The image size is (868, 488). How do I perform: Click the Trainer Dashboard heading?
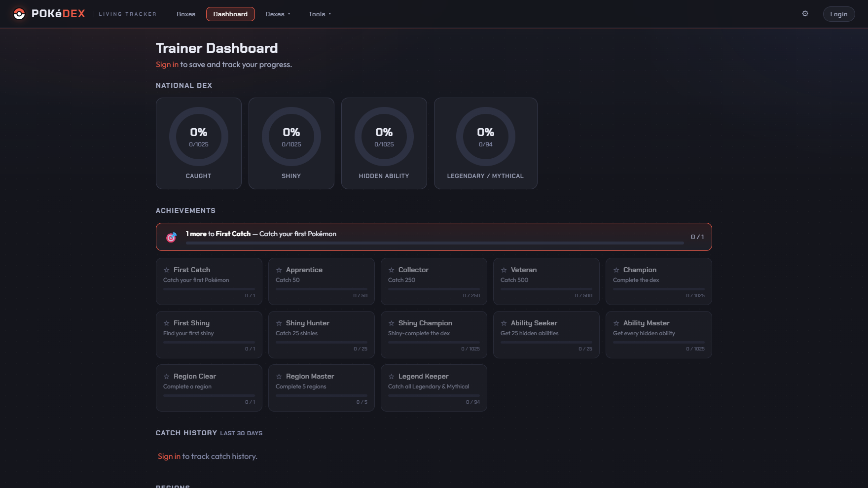(217, 48)
